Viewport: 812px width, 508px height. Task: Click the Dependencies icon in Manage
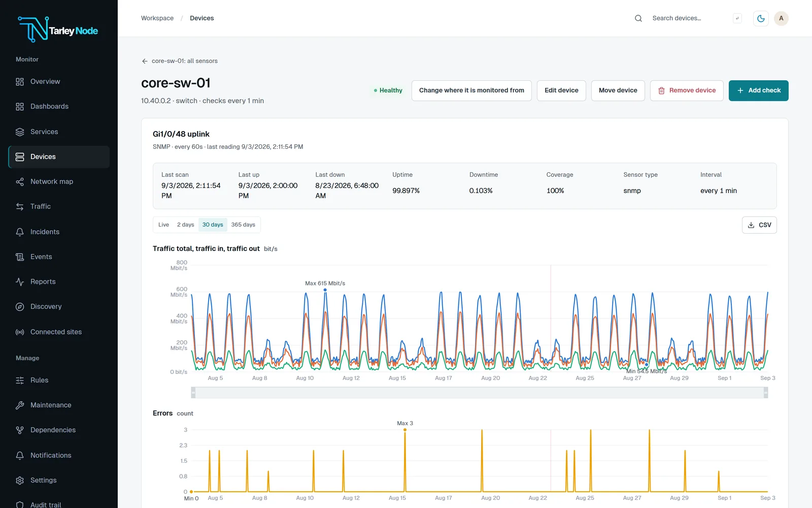point(20,430)
